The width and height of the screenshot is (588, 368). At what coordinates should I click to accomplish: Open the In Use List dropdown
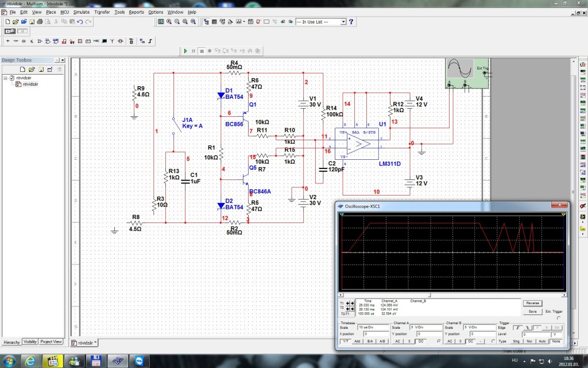pyautogui.click(x=343, y=22)
